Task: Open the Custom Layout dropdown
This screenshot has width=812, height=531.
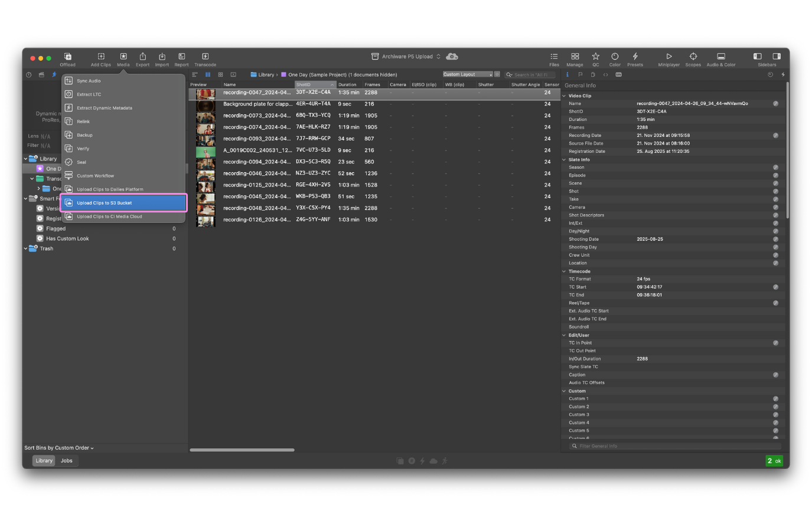Action: point(468,74)
